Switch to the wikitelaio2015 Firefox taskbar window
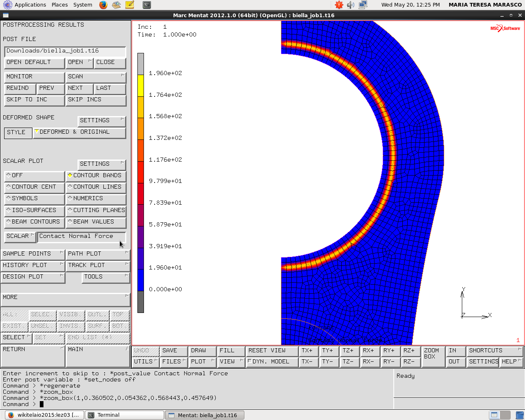Screen dimensions: 525x420 tap(44, 415)
